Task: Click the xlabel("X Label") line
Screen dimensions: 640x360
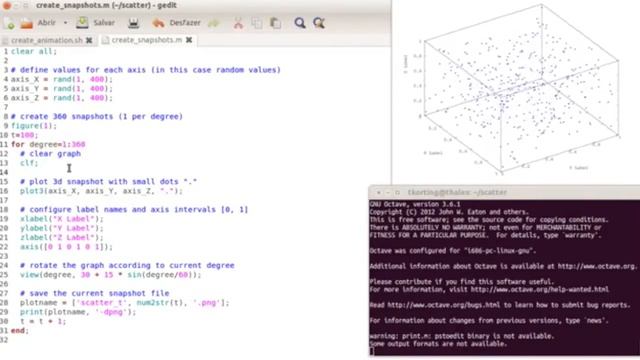Action: (62, 219)
